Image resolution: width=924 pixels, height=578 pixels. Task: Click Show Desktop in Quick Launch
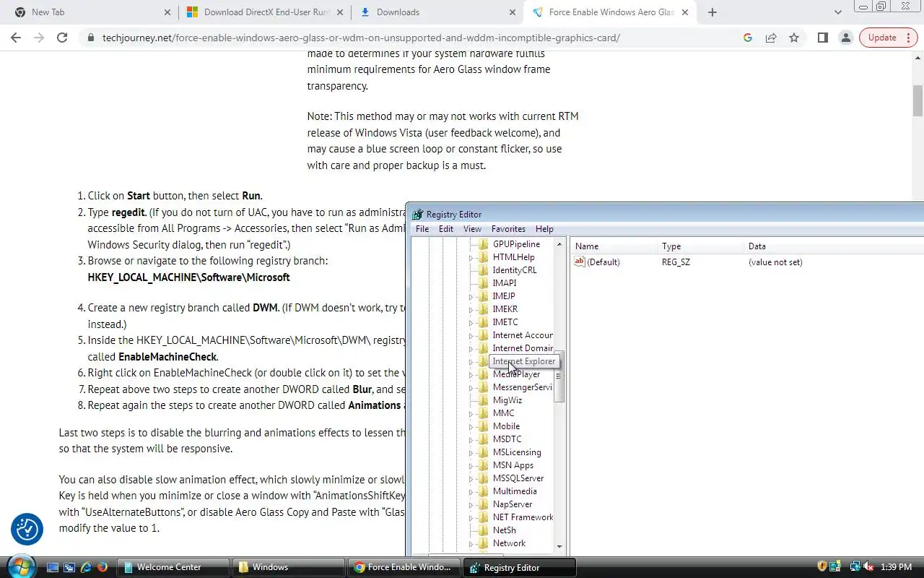[53, 567]
